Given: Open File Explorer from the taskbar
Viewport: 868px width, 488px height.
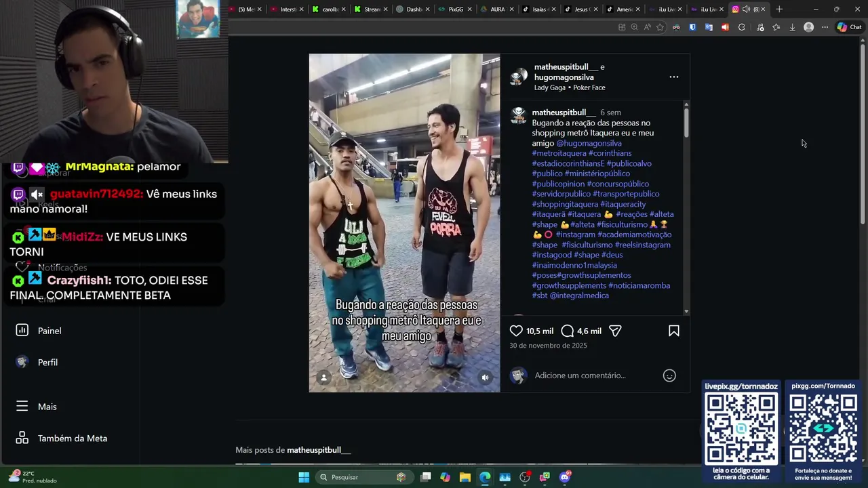Looking at the screenshot, I should pyautogui.click(x=465, y=477).
